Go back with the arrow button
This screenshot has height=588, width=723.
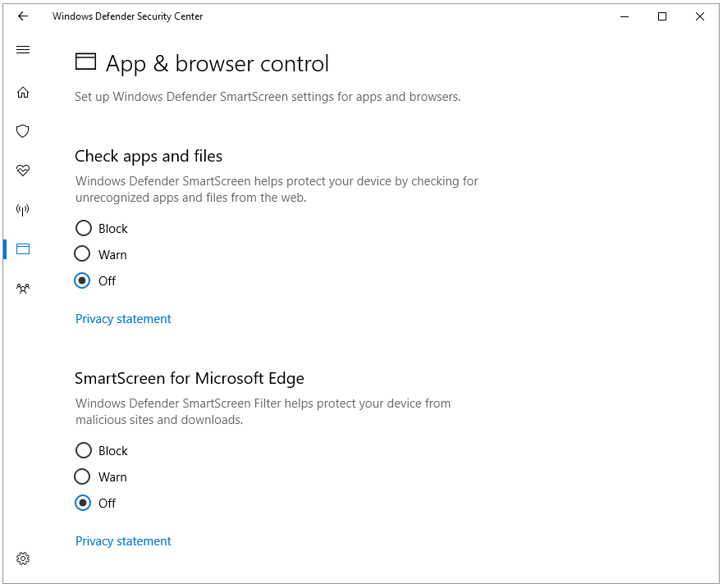[x=23, y=16]
